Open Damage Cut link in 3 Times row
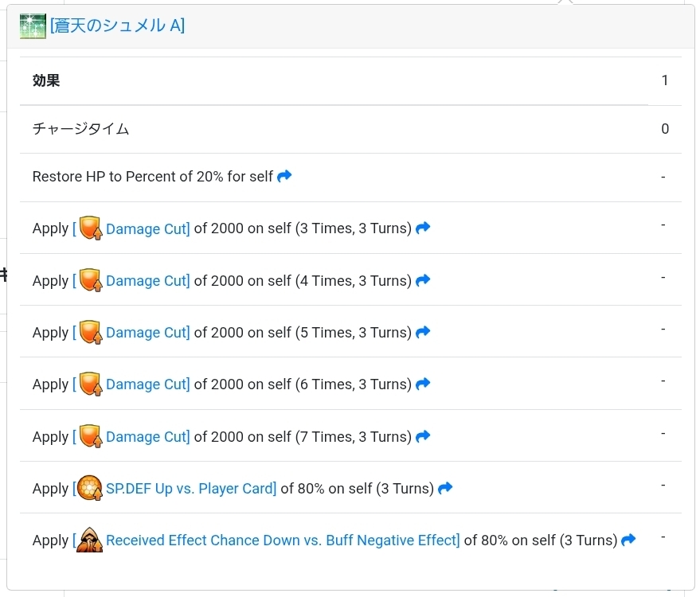This screenshot has width=700, height=597. pos(147,228)
